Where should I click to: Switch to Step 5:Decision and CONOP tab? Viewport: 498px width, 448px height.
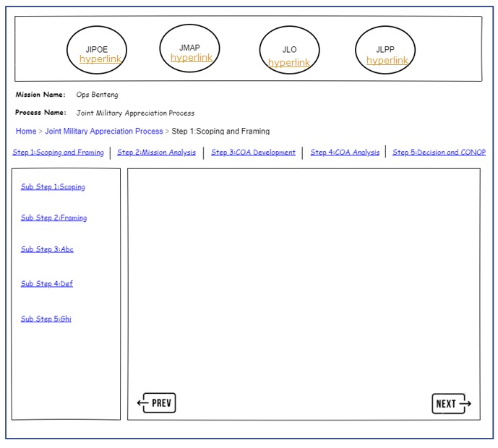point(439,152)
